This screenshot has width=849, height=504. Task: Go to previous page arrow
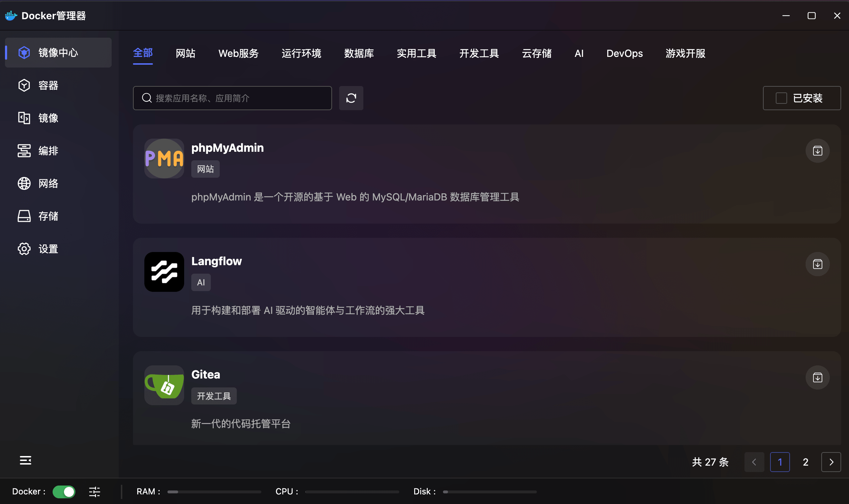click(754, 462)
